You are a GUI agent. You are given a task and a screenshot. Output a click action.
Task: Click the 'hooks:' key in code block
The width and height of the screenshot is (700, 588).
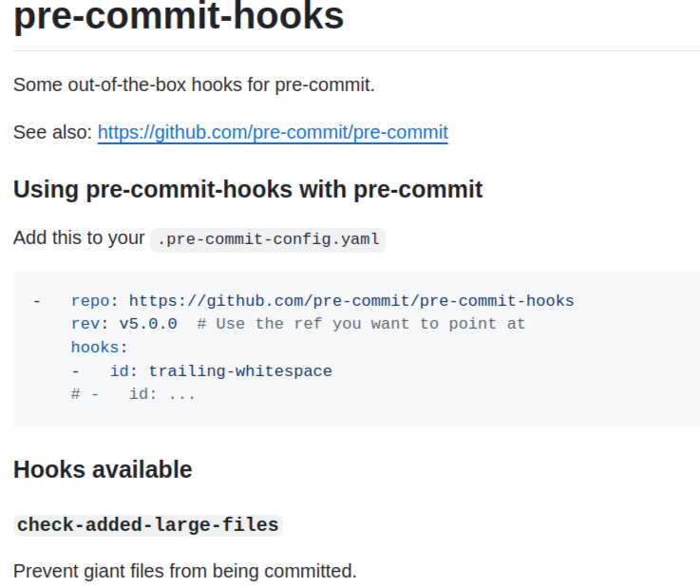(x=99, y=347)
